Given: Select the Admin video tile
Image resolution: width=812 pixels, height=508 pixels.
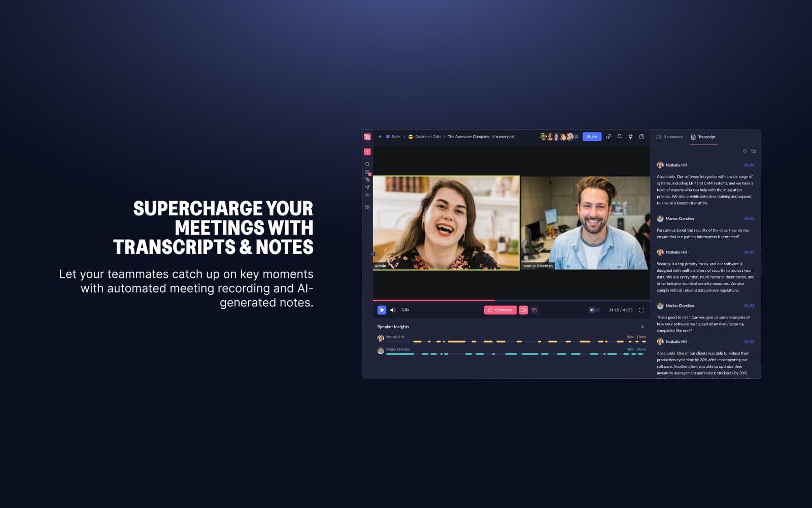Looking at the screenshot, I should [446, 223].
